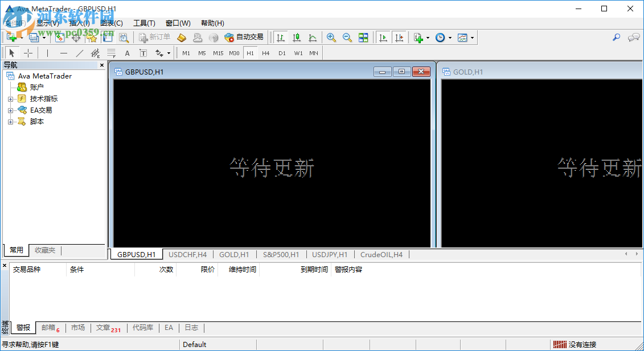Viewport: 644px width, 351px height.
Task: Select the M15 timeframe
Action: pos(218,52)
